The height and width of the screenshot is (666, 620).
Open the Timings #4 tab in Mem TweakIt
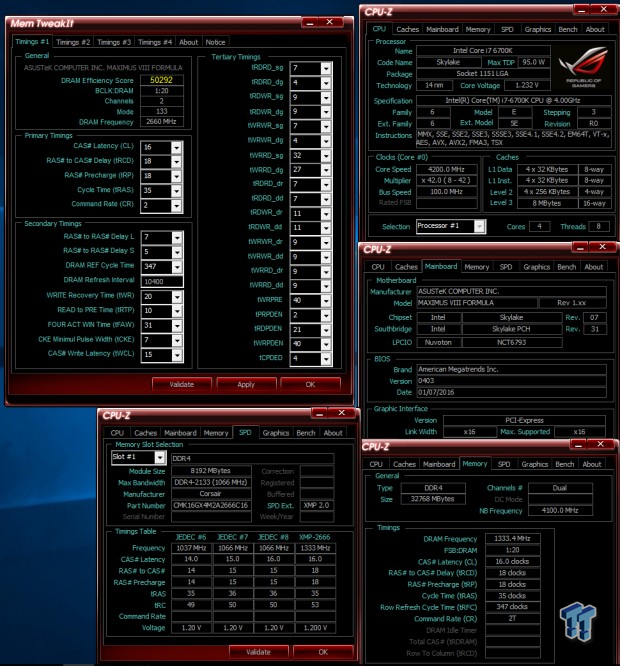click(155, 42)
